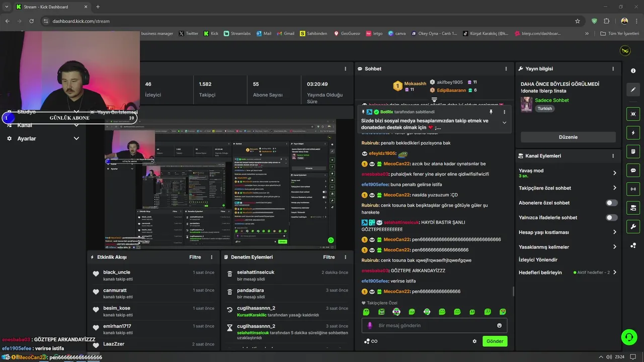644x362 pixels.
Task: Click the three-dots icon at sidebar bottom
Action: (633, 245)
